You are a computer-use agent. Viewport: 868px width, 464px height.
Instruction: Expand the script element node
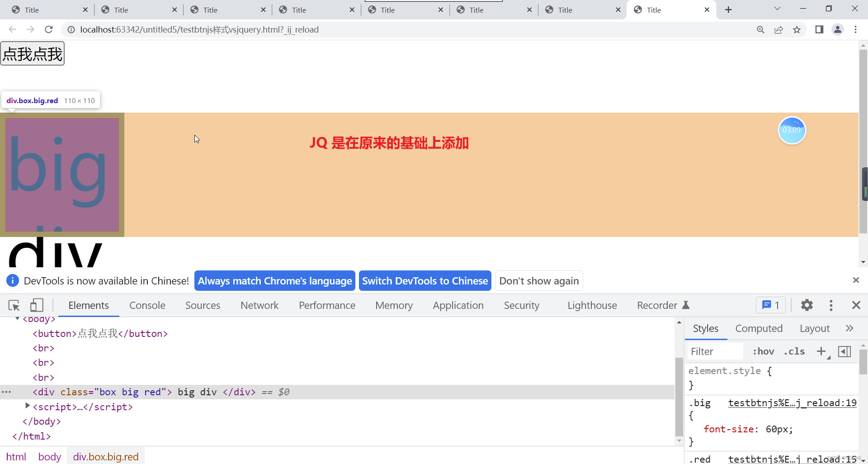[x=27, y=406]
